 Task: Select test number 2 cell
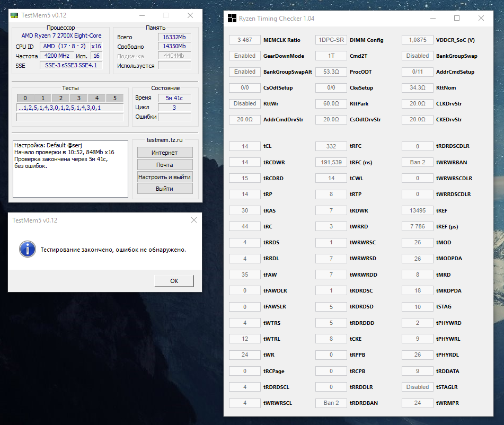(61, 98)
